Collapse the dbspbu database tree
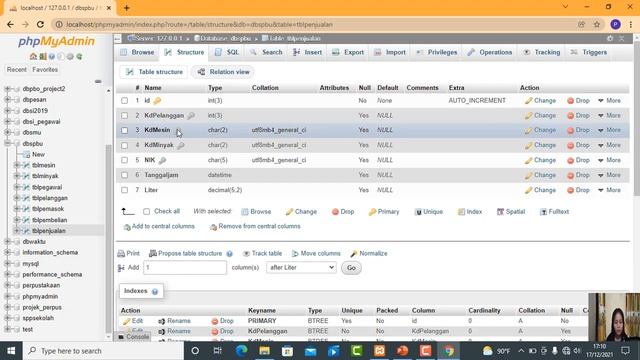 [x=7, y=144]
